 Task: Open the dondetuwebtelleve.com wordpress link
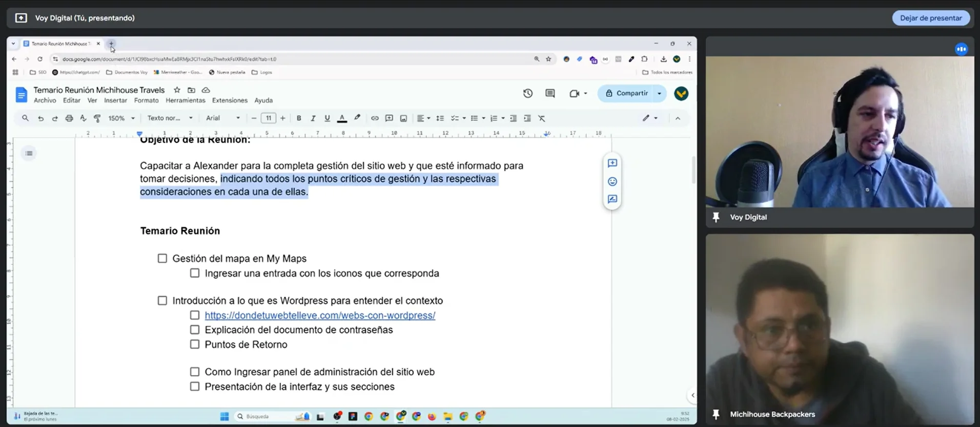320,315
